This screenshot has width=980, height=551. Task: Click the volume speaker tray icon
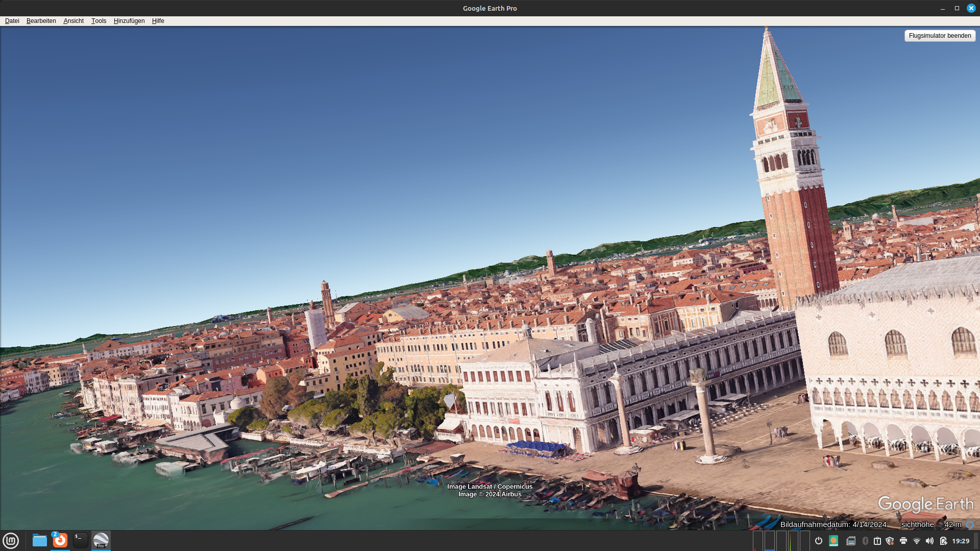(929, 541)
